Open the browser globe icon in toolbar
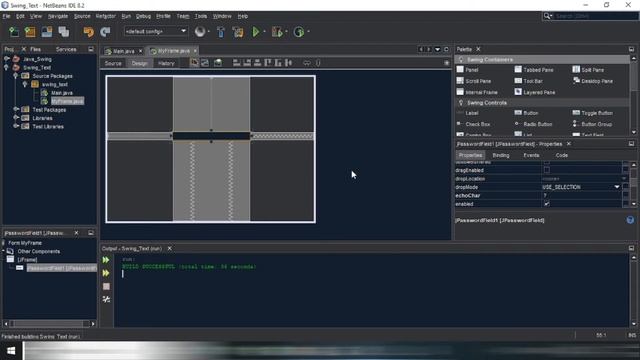 click(200, 32)
